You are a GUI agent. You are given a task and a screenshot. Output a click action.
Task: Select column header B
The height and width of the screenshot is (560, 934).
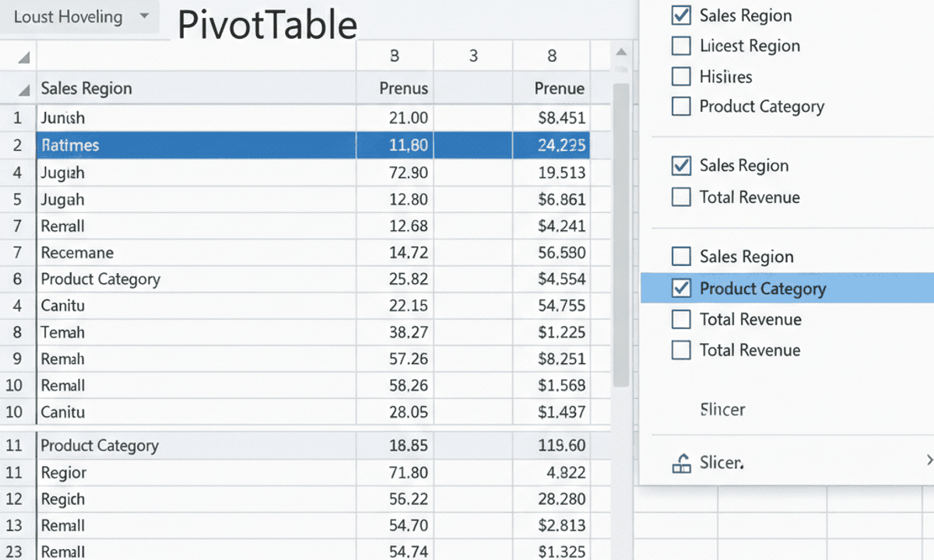(394, 55)
